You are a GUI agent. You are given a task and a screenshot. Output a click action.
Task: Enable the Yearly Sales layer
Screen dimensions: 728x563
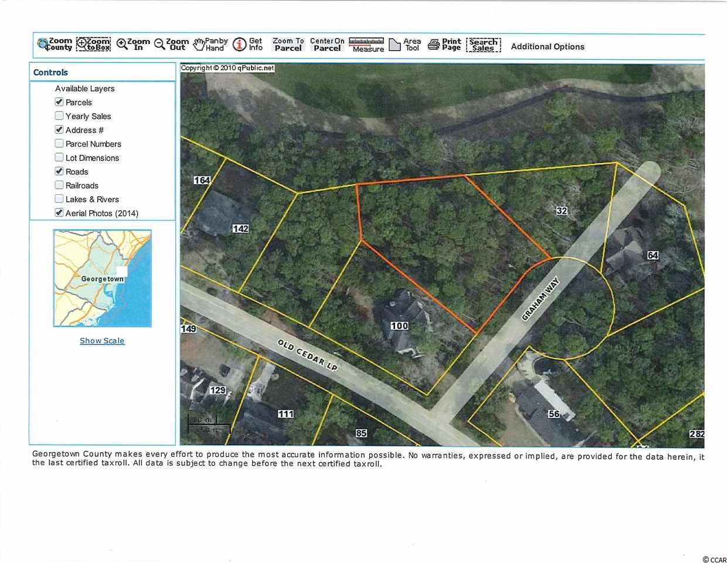pos(59,116)
